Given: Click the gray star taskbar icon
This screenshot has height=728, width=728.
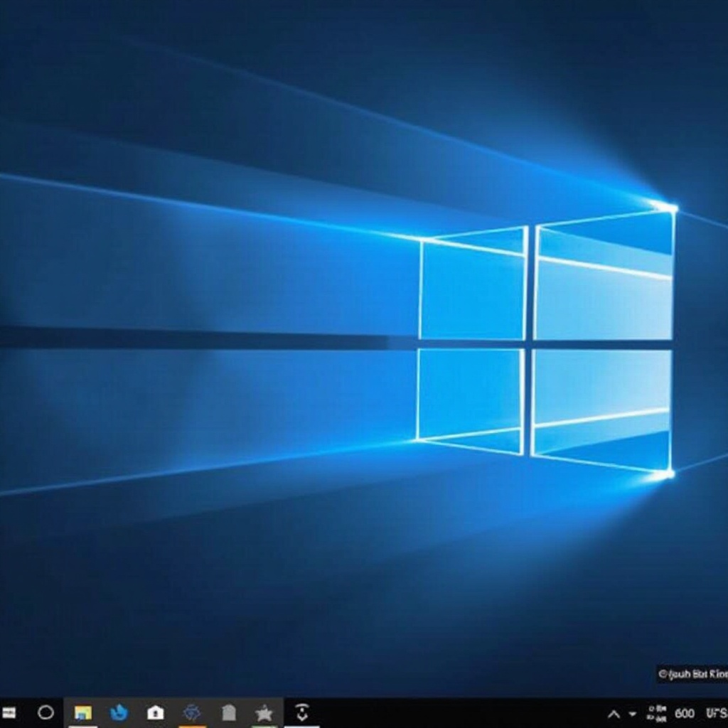Looking at the screenshot, I should pos(264,712).
